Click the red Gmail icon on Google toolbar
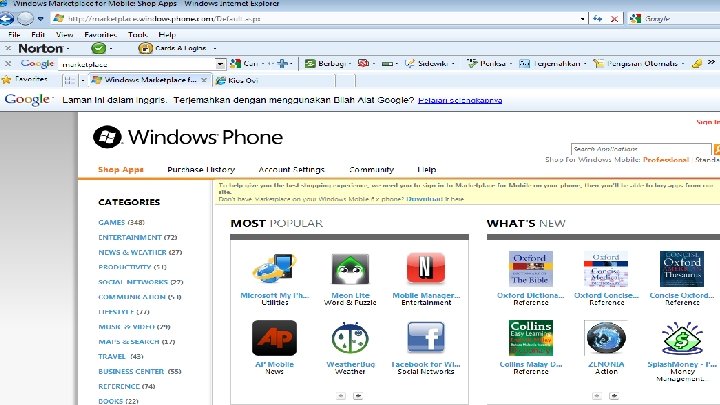Image resolution: width=720 pixels, height=405 pixels. (x=363, y=63)
